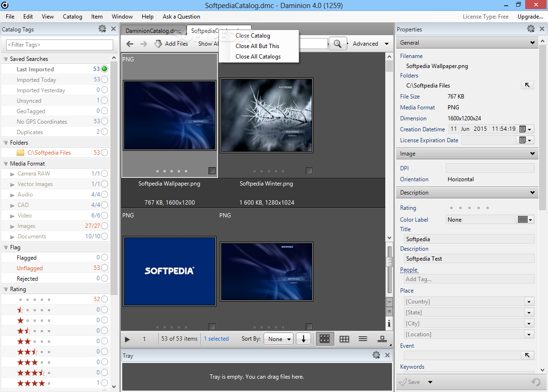Viewport: 548px width, 392px height.
Task: Set rating to one star in Catalog Tags
Action: pyautogui.click(x=20, y=320)
